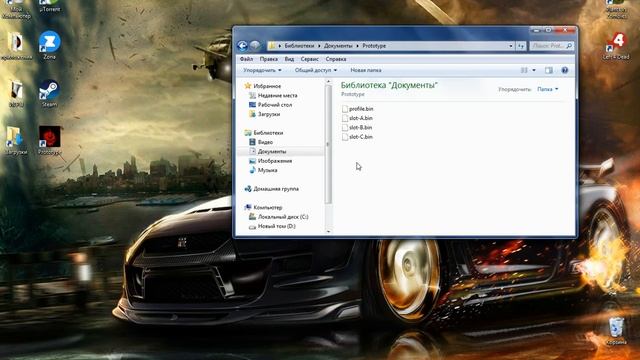Select the Библиотеки node in the navigation pane
This screenshot has width=640, height=360.
(x=268, y=133)
